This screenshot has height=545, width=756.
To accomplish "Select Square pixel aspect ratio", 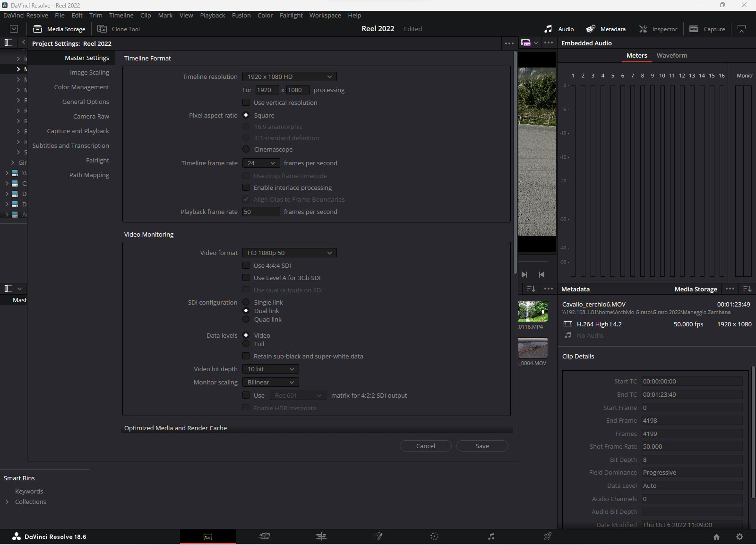I will point(246,115).
